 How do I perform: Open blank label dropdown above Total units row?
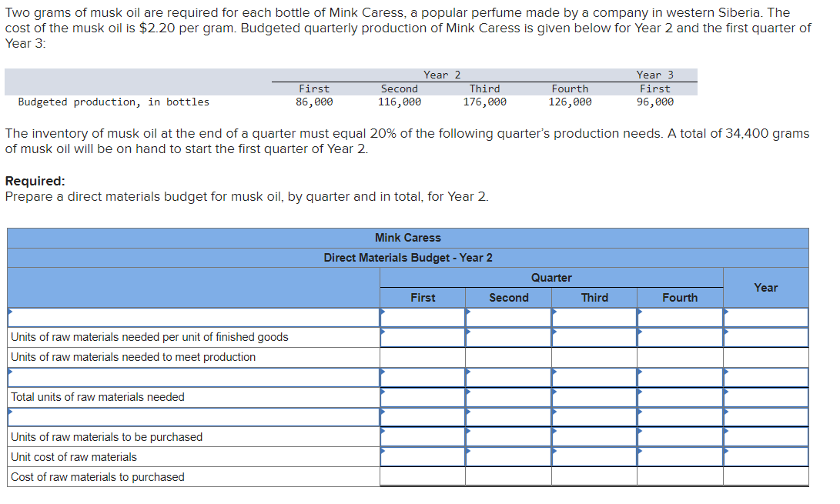(x=193, y=377)
